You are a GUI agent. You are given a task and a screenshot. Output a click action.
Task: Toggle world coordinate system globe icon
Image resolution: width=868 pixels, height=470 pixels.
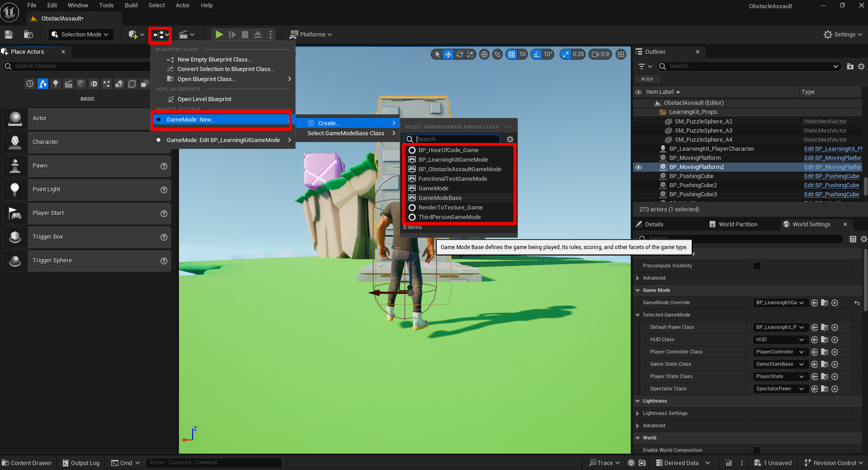[x=485, y=54]
